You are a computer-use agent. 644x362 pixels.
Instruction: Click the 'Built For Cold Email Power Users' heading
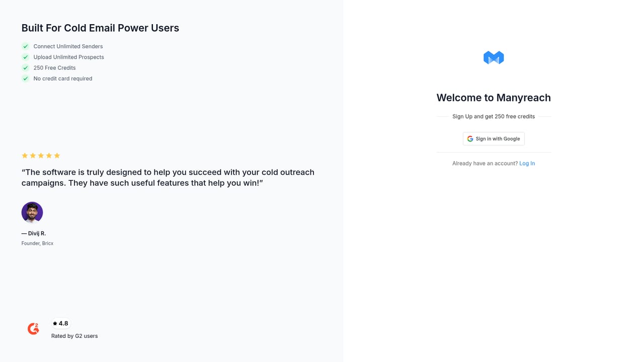[x=100, y=28]
